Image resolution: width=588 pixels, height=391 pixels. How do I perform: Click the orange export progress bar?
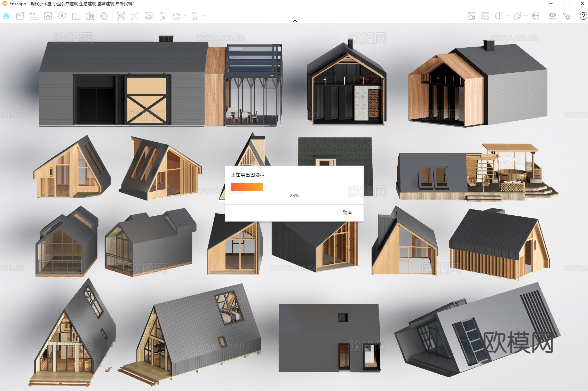[294, 187]
